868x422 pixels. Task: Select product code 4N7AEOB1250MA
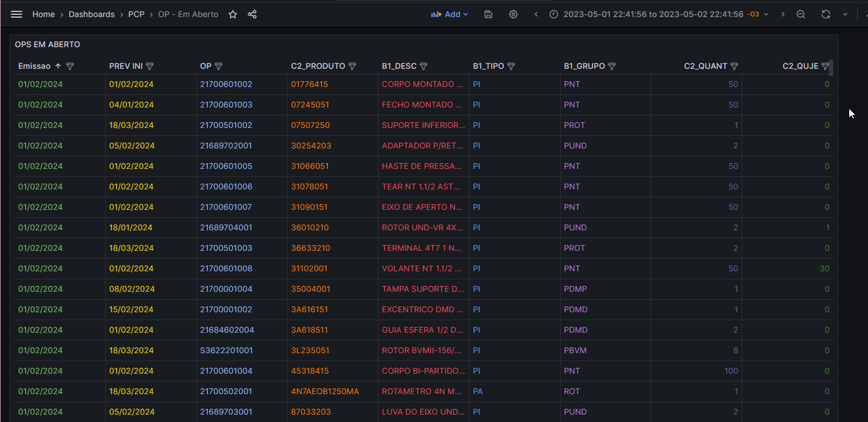[325, 391]
